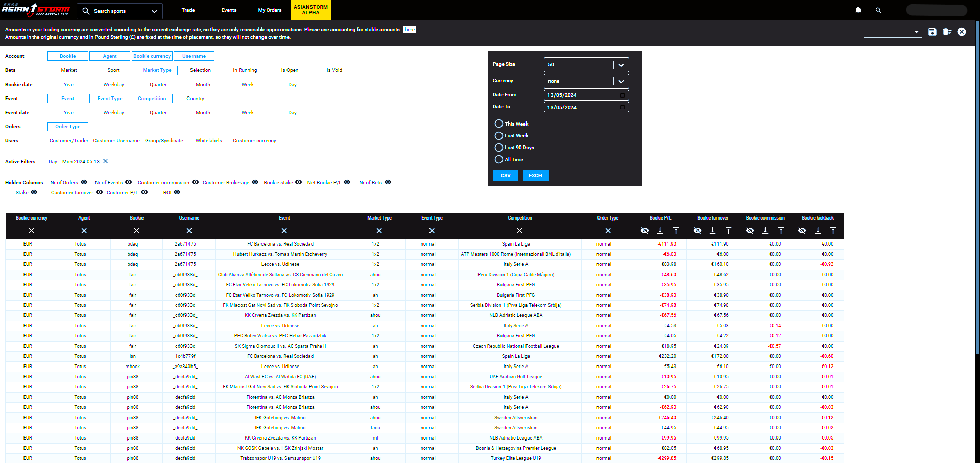Sort Bookie kickback ascending
Viewport: 980px width, 463px height.
833,231
